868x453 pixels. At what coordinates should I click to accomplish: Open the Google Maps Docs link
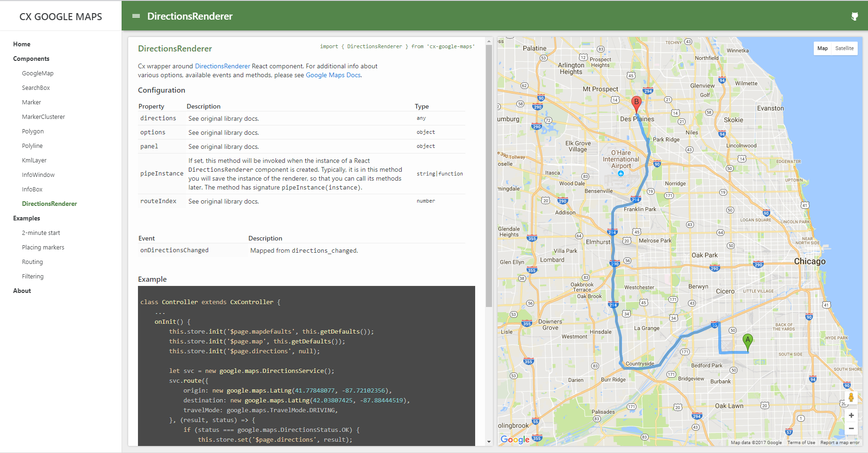333,75
